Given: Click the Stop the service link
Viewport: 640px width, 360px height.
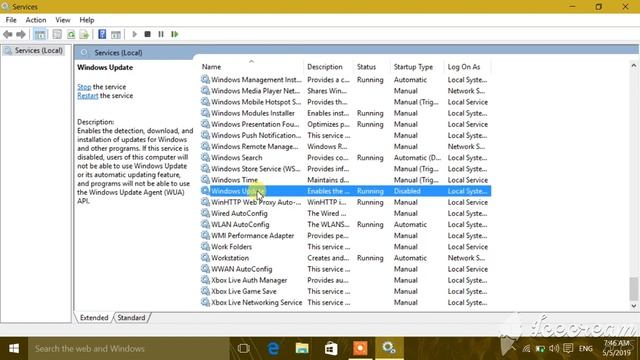Looking at the screenshot, I should [x=84, y=87].
